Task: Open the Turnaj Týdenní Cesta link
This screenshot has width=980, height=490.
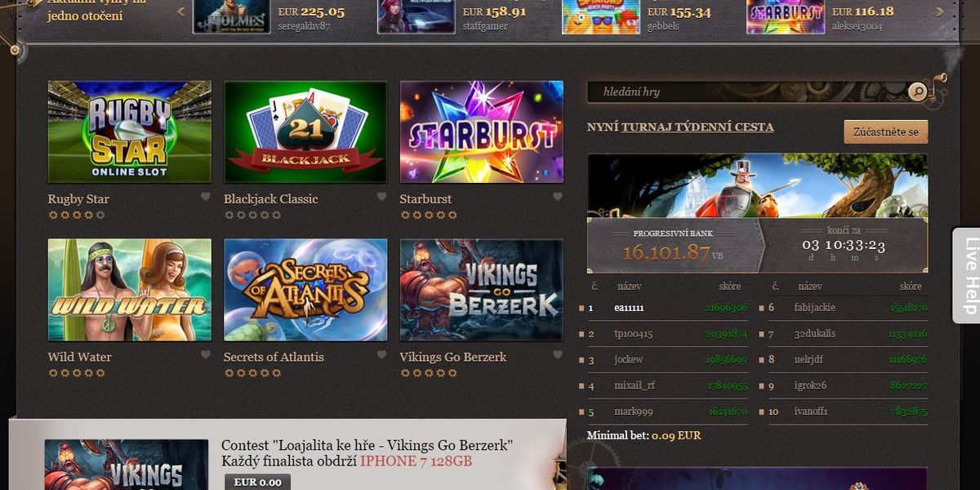Action: point(697,127)
